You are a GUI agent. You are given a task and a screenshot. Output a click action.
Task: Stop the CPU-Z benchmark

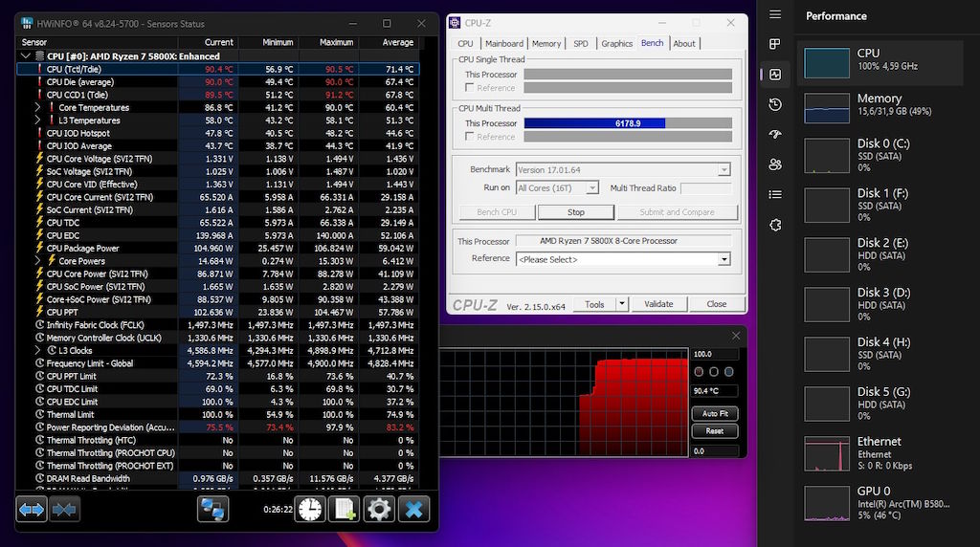click(575, 212)
